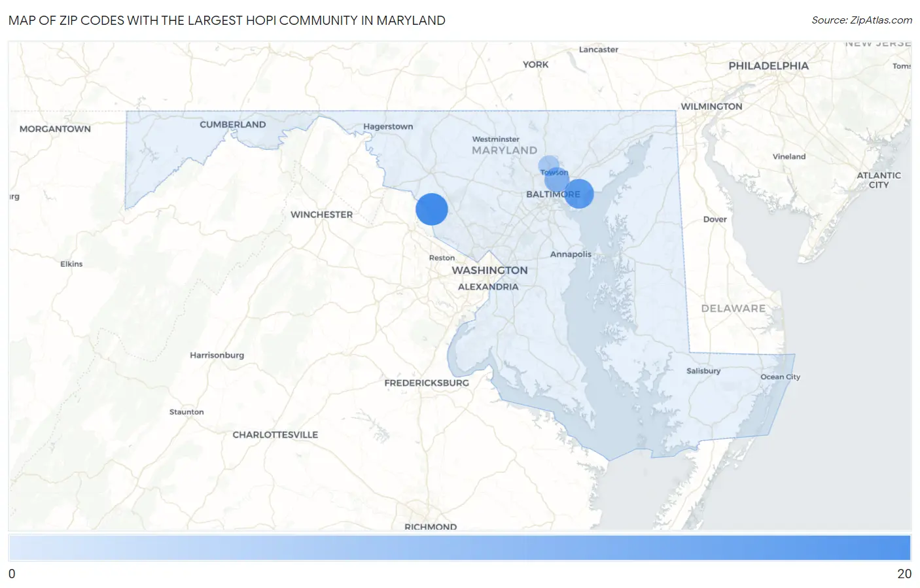Screen dimensions: 920x588
Task: Click the legend maximum value 20
Action: click(x=904, y=574)
